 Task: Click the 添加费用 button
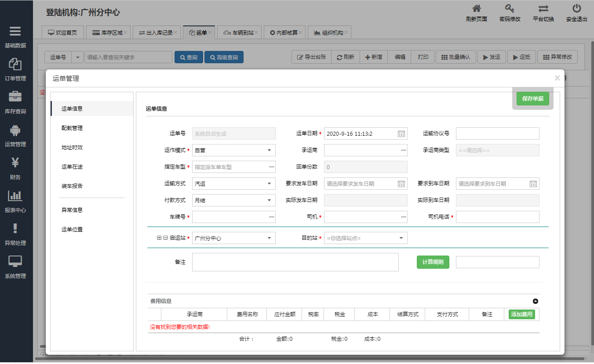[522, 314]
